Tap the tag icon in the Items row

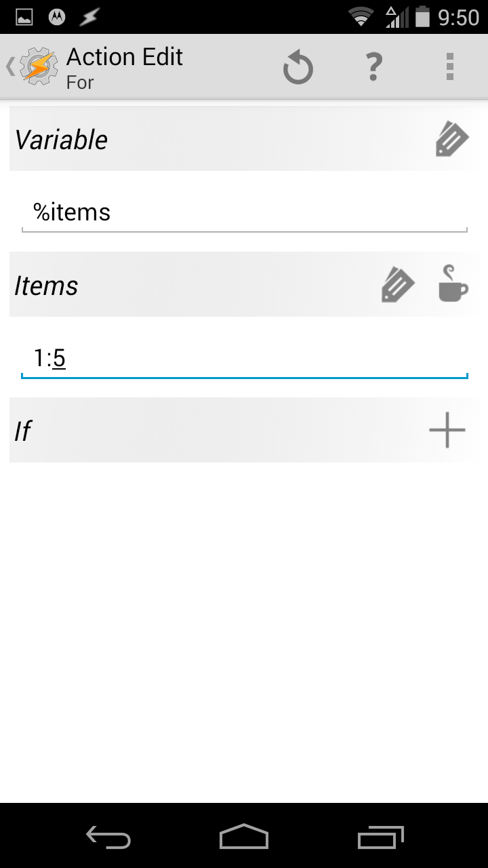(398, 285)
